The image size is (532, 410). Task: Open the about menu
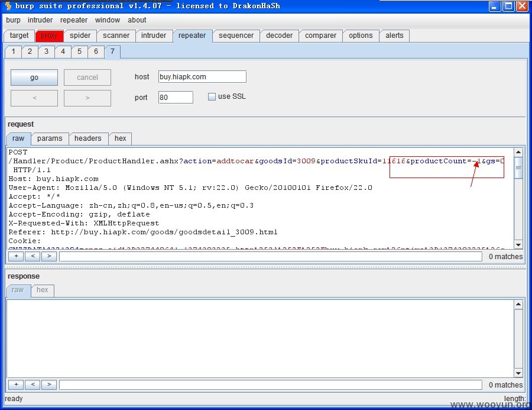[x=137, y=20]
